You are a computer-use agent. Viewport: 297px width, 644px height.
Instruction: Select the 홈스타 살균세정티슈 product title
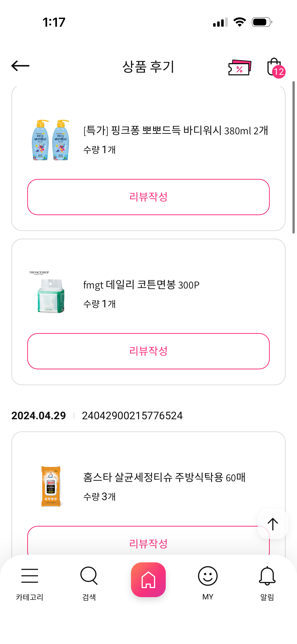coord(164,477)
